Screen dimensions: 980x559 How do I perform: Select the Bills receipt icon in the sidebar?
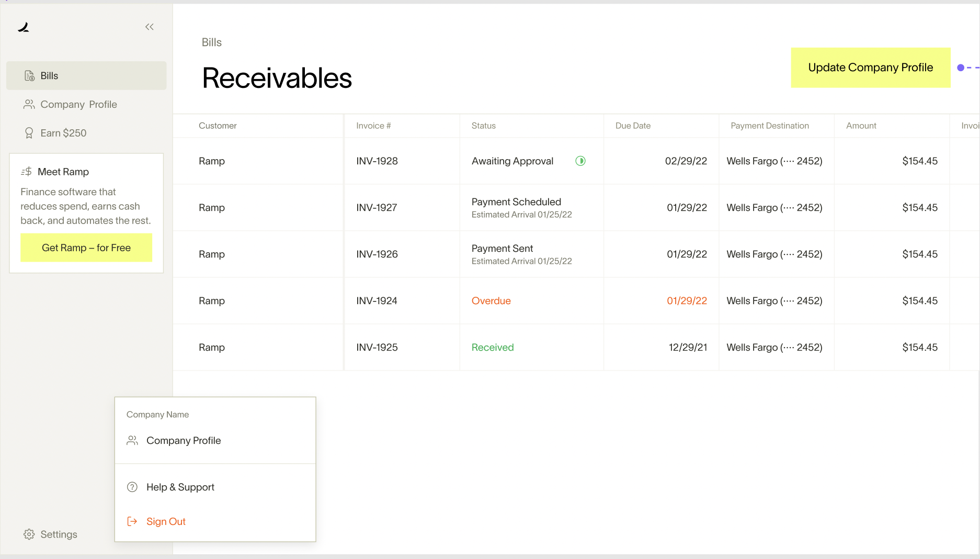pos(28,75)
